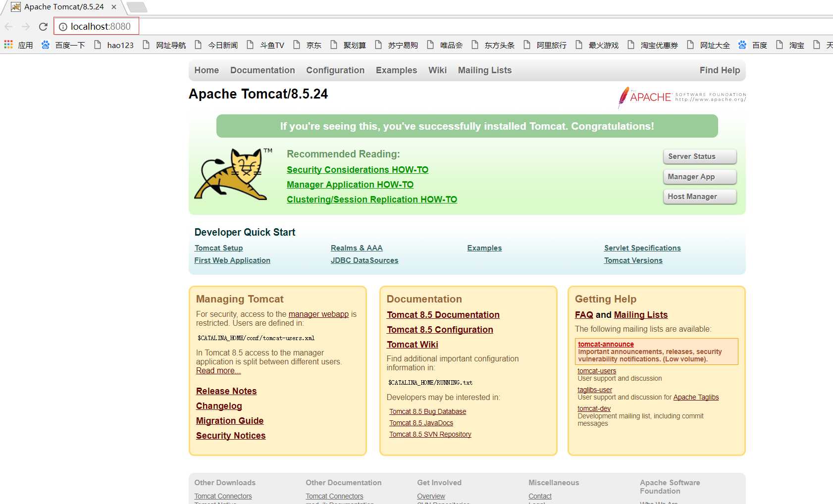The image size is (833, 504).
Task: Open Release Notes link
Action: (226, 391)
